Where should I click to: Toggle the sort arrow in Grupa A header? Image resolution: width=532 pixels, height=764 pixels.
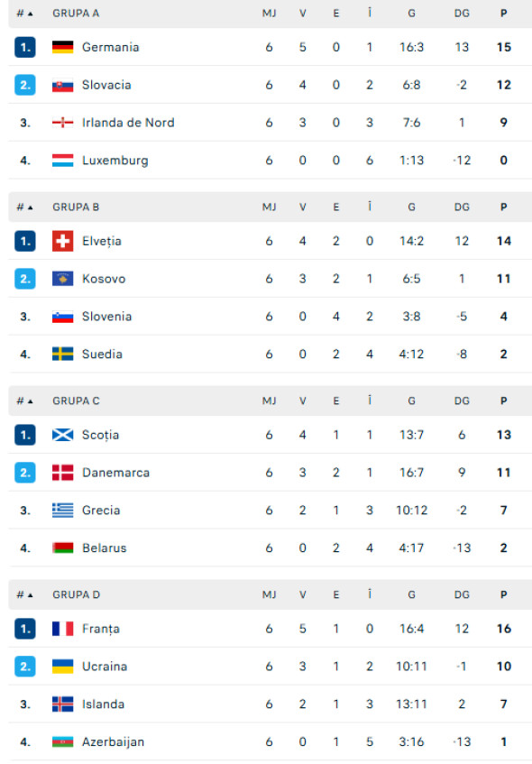(29, 14)
